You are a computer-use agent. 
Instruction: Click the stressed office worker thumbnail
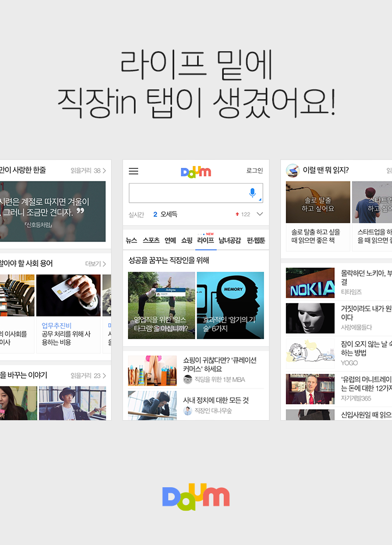tap(152, 405)
